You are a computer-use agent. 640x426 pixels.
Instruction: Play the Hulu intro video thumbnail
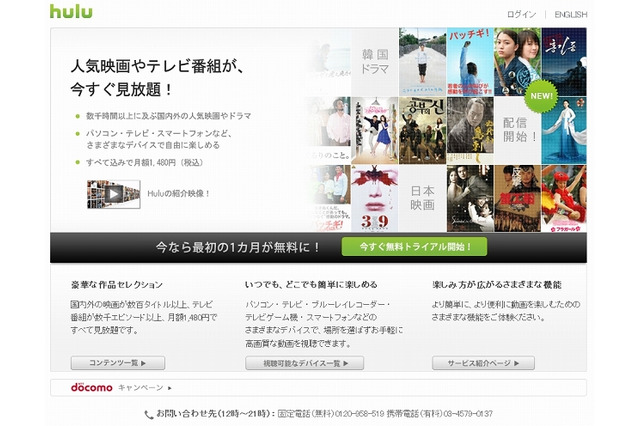(x=113, y=194)
